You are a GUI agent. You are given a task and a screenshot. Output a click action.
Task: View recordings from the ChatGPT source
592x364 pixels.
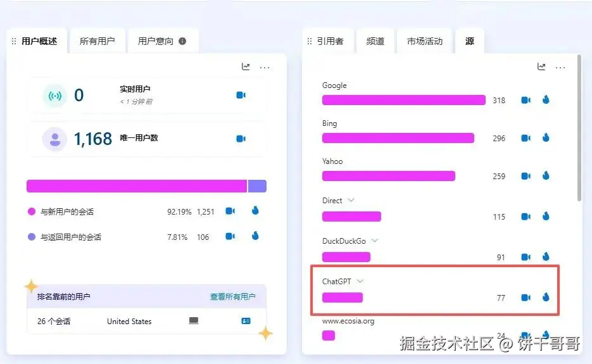coord(526,298)
